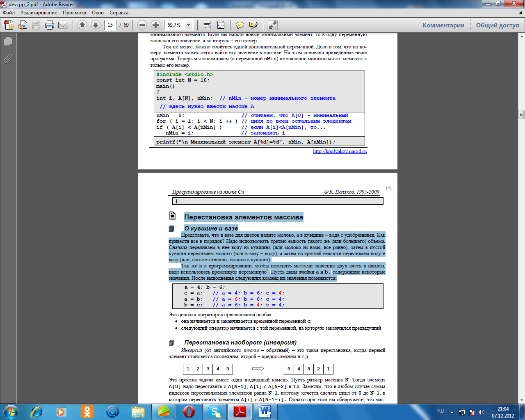Click the subheading 'О кувшине и вазе'

click(211, 228)
